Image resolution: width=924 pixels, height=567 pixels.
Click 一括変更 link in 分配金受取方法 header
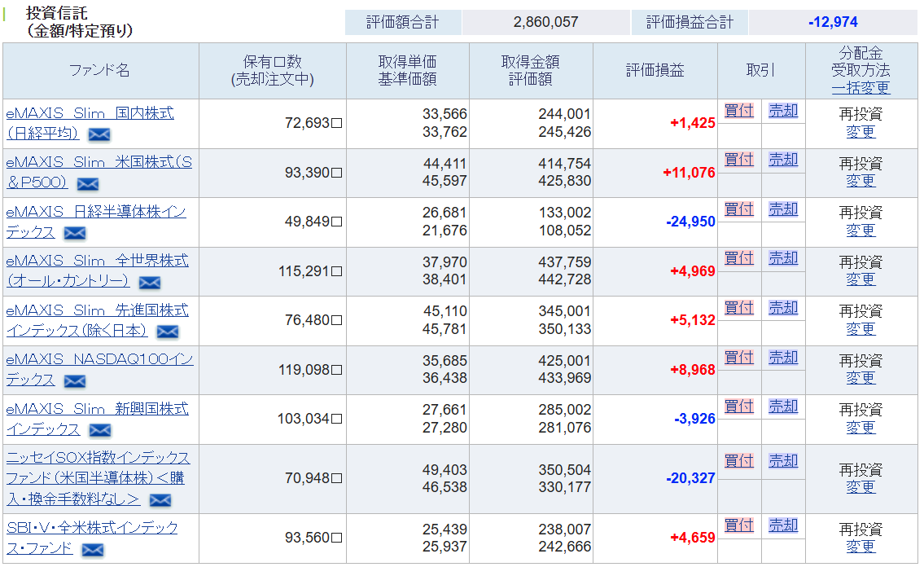coord(861,88)
